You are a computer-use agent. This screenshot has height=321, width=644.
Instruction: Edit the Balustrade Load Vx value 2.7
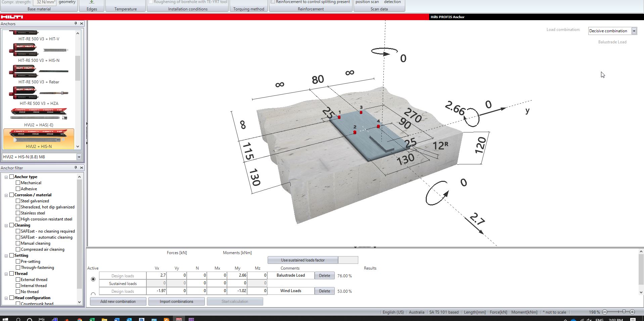coord(156,275)
